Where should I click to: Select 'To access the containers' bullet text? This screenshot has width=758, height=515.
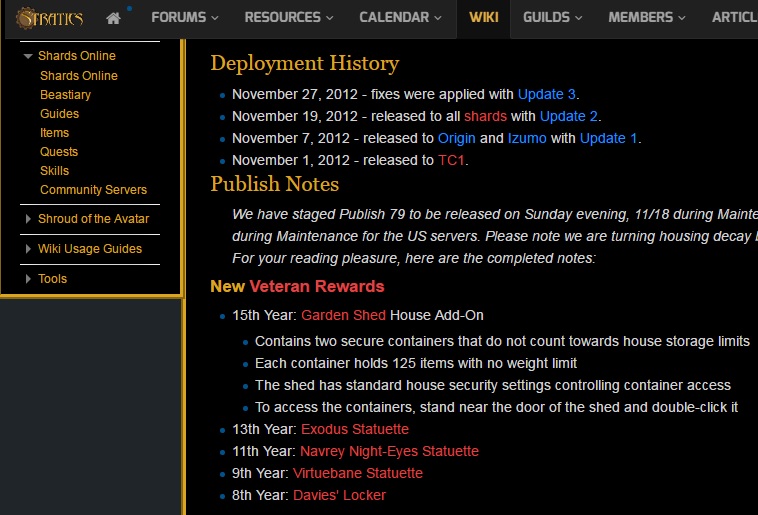(x=496, y=408)
